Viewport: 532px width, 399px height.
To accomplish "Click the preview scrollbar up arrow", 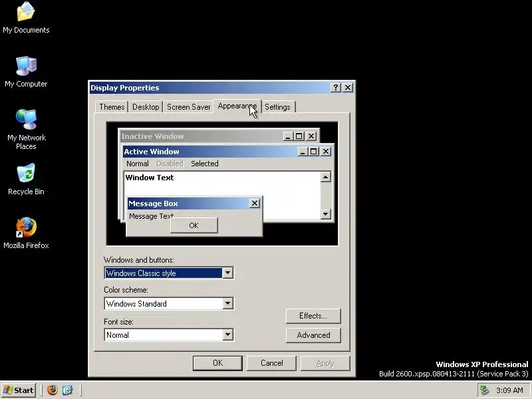I will tap(326, 177).
